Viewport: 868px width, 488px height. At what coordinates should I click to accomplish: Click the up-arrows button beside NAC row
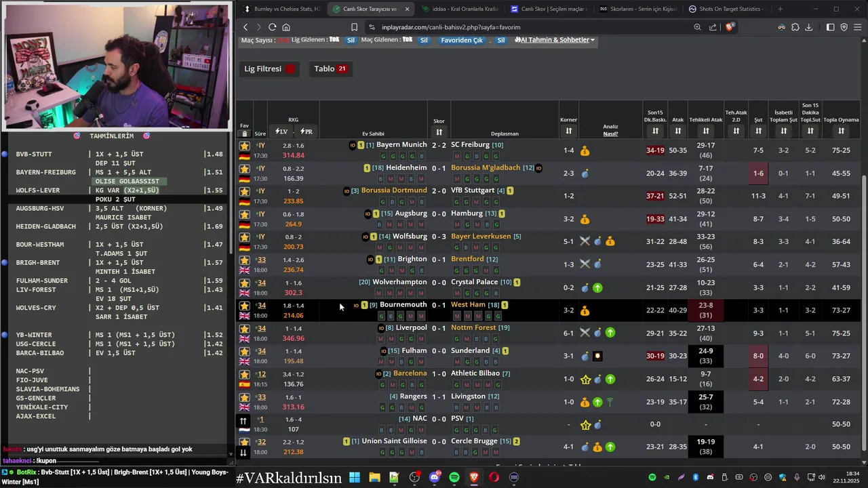243,421
